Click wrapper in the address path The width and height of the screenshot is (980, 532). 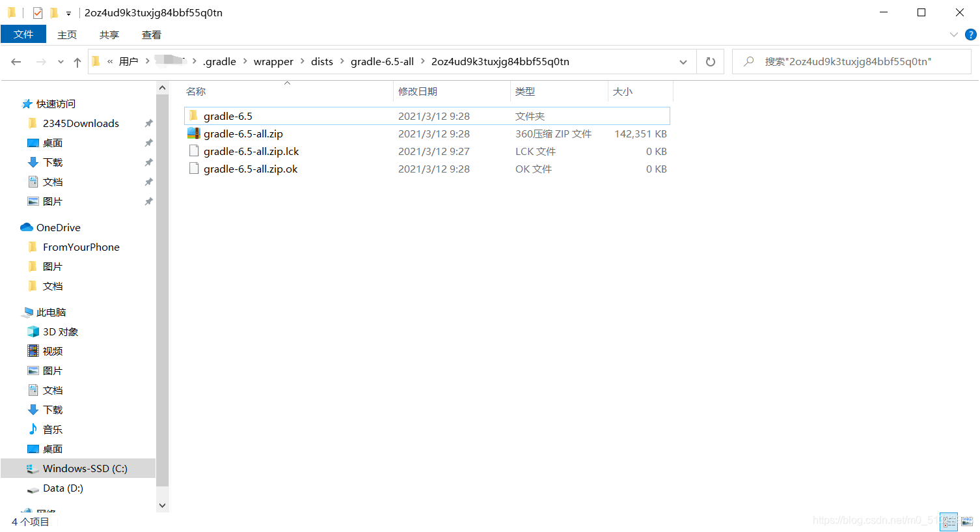point(273,62)
